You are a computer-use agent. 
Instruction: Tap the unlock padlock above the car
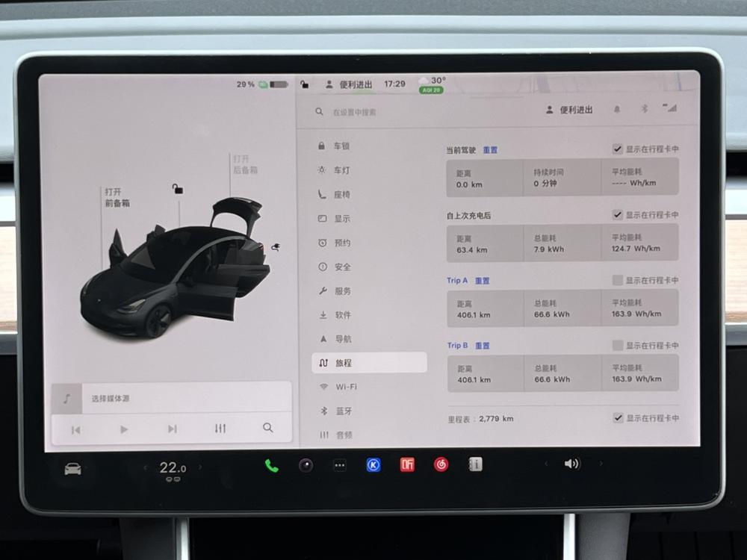tap(178, 189)
